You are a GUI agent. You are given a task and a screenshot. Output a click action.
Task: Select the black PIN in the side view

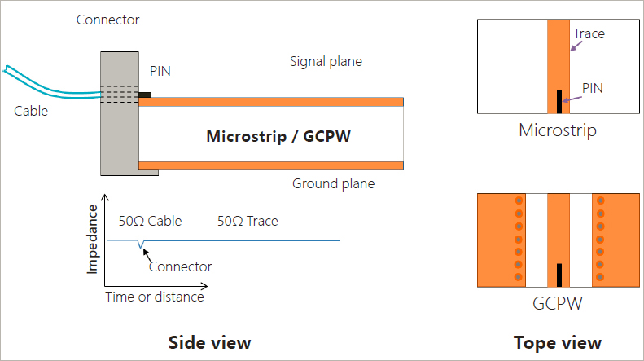[145, 95]
